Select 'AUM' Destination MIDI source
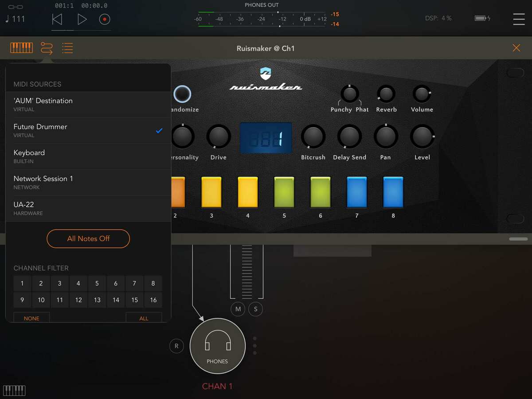Image resolution: width=532 pixels, height=399 pixels. (x=88, y=105)
